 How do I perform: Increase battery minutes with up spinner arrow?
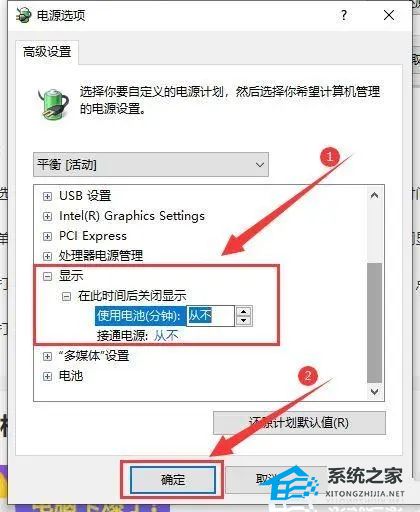244,311
